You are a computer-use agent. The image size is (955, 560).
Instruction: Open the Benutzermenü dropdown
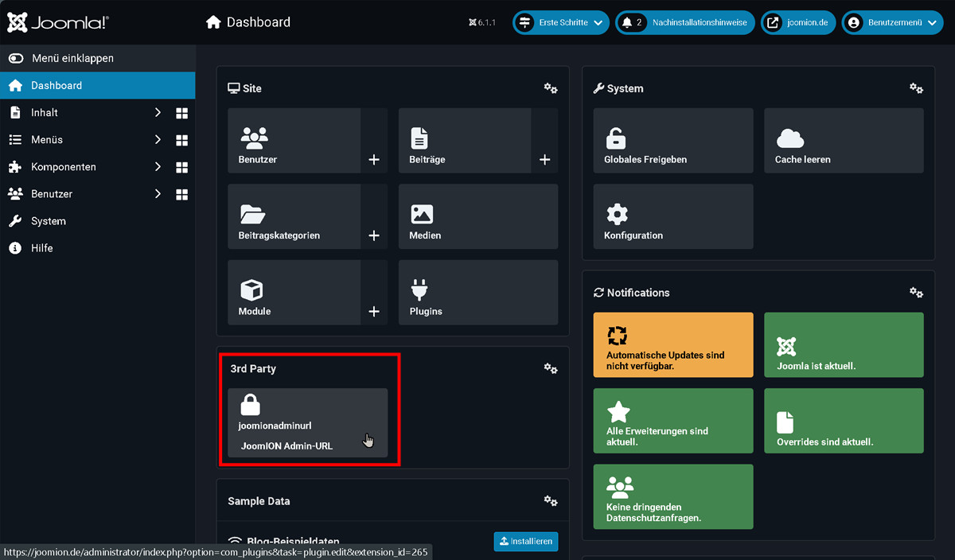[x=893, y=22]
